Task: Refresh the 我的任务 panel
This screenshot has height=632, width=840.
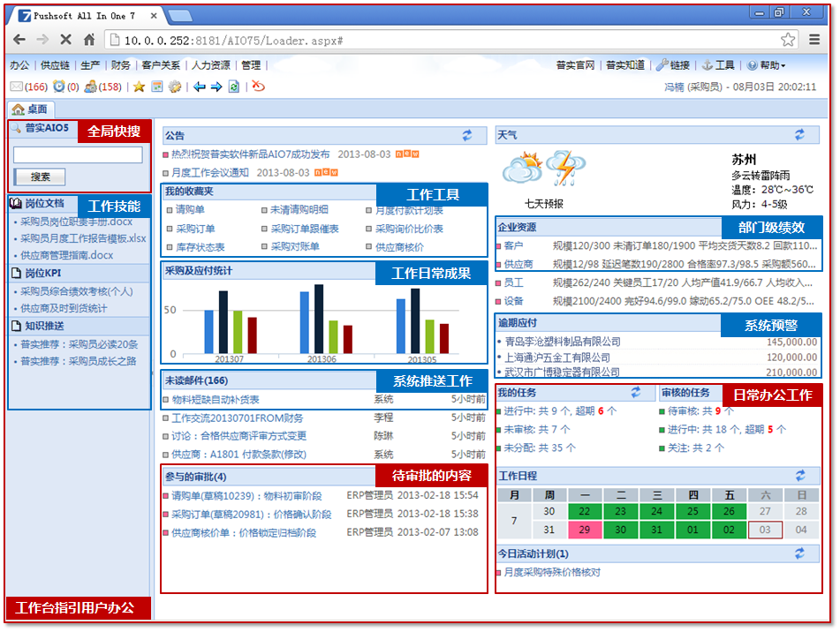Action: pos(636,392)
